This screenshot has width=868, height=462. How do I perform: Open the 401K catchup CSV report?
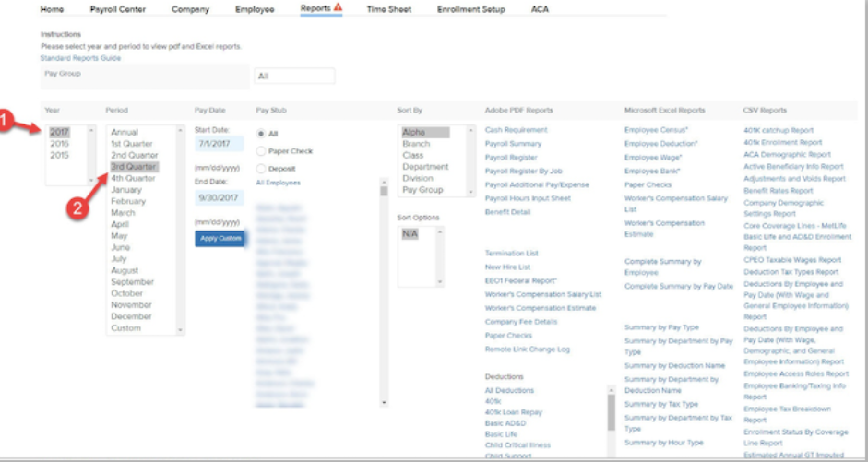click(778, 130)
